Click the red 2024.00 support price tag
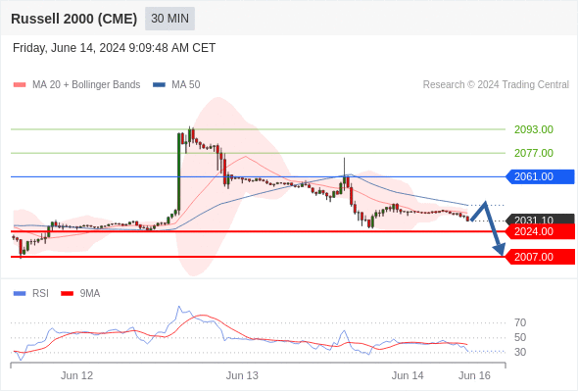578x392 pixels. click(x=540, y=231)
